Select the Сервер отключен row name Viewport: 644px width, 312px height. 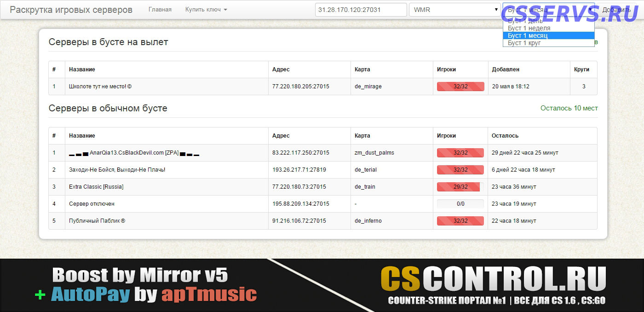(92, 204)
